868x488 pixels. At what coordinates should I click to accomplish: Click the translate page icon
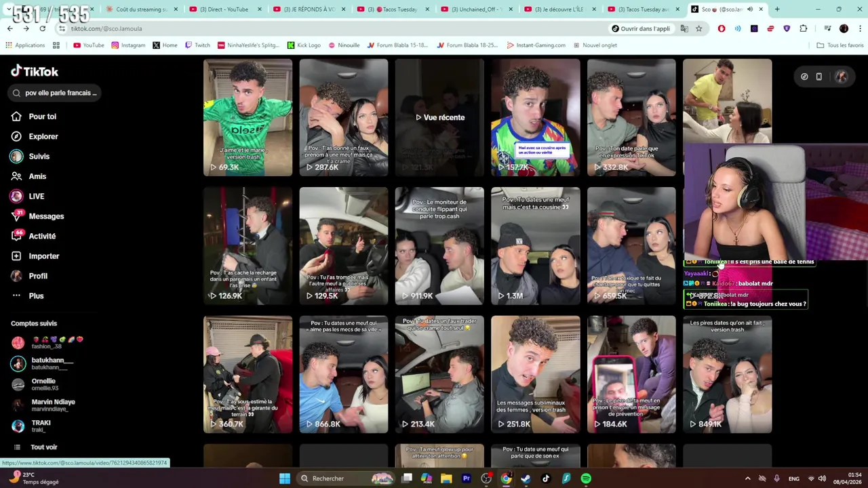pos(684,28)
